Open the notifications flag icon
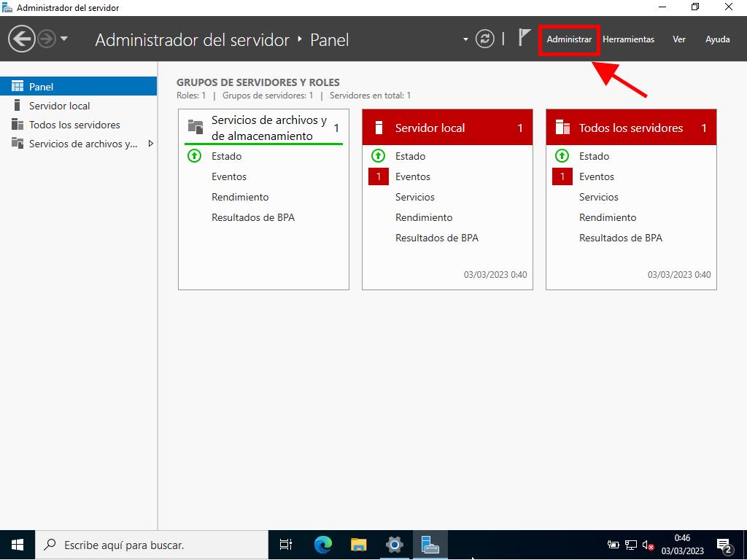This screenshot has height=560, width=747. (524, 38)
